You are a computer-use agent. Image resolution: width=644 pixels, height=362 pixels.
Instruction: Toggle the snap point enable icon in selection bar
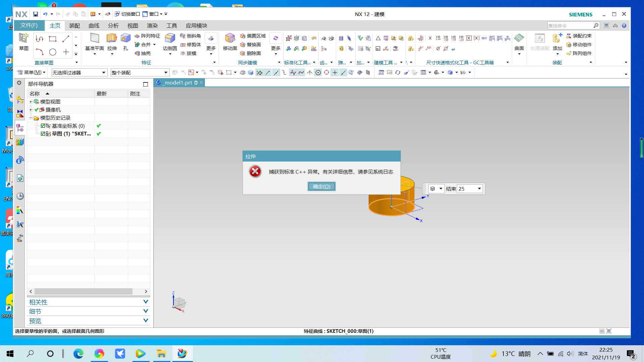point(259,72)
